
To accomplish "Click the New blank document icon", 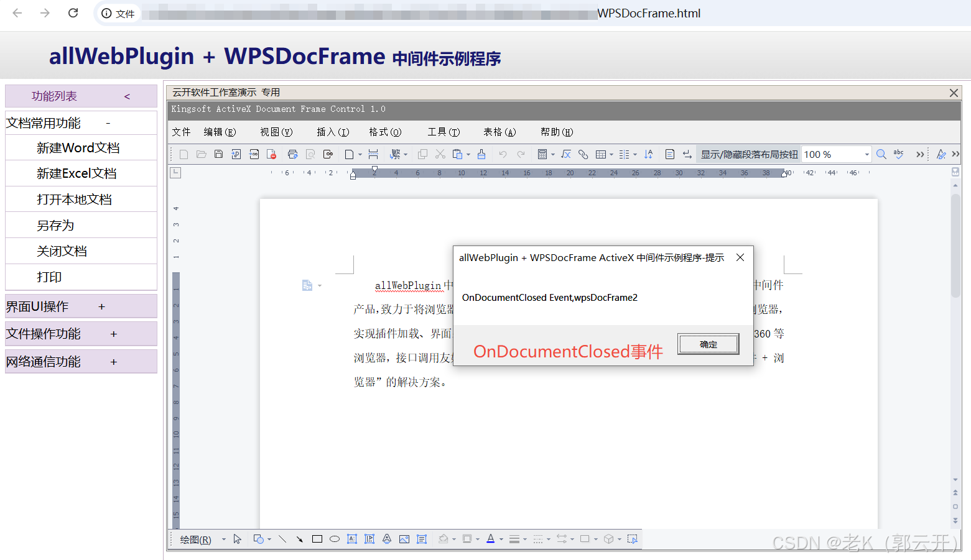I will tap(184, 154).
